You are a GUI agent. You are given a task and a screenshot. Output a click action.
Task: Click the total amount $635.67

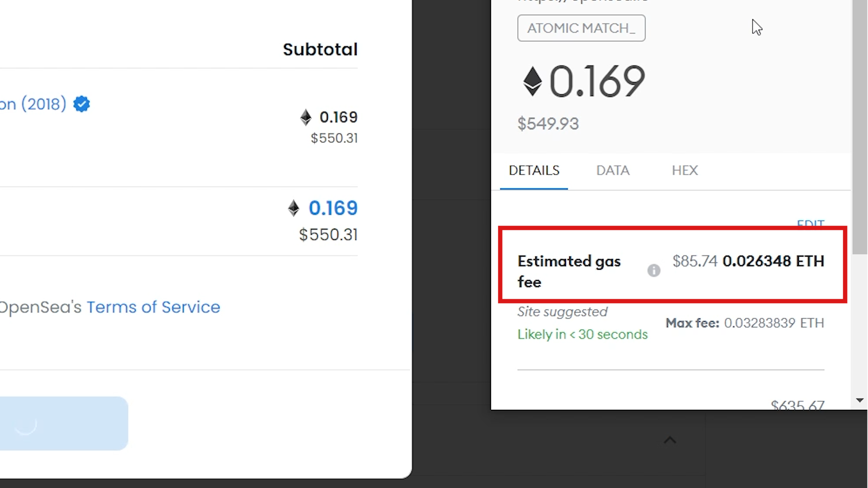797,405
